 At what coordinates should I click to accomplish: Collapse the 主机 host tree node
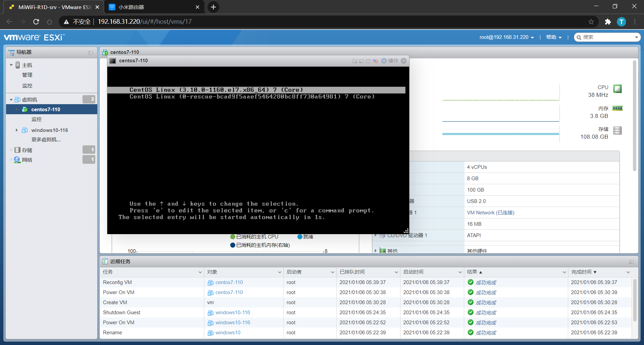(11, 65)
